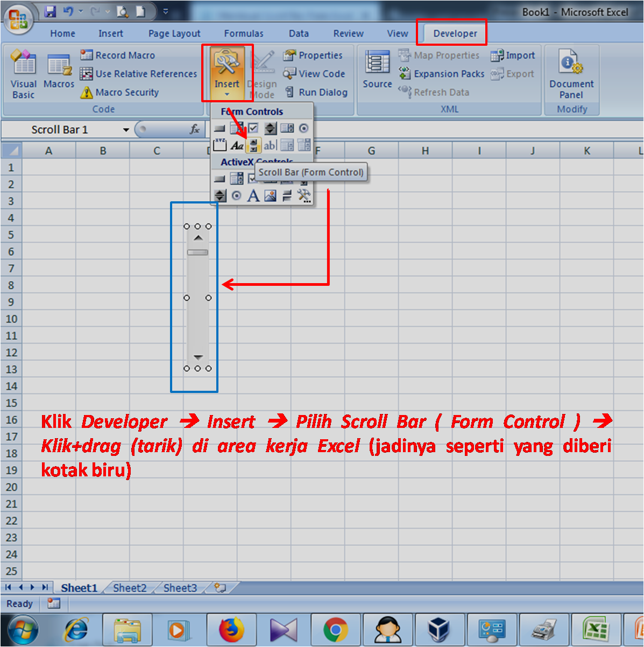
Task: Click macro record icon in status bar
Action: coord(54,603)
